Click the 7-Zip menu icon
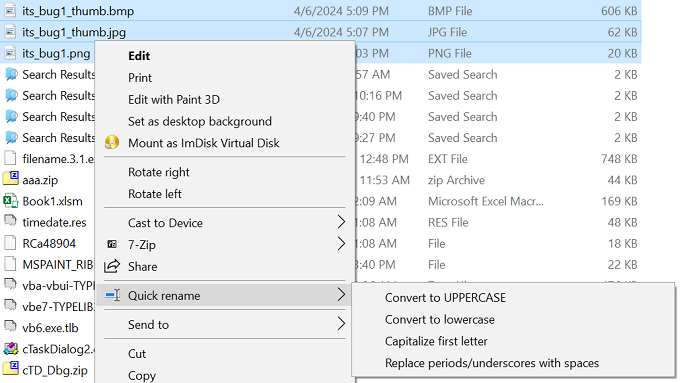Image resolution: width=689 pixels, height=383 pixels. pyautogui.click(x=112, y=244)
